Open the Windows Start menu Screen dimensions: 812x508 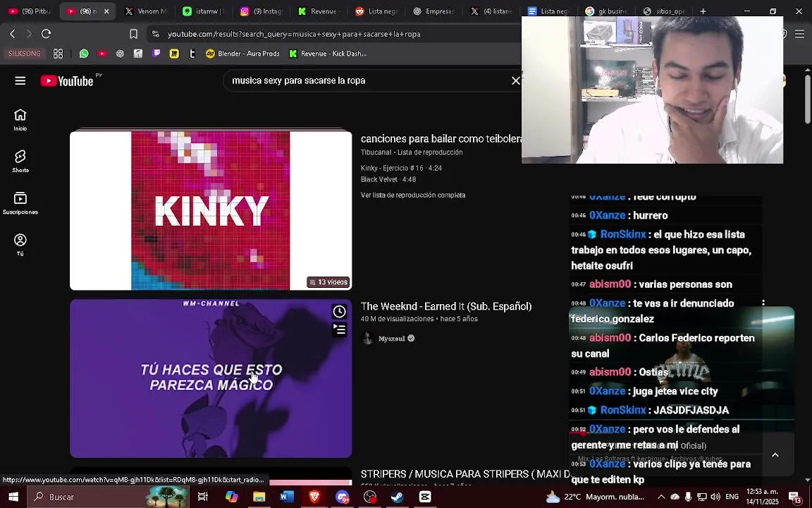point(13,497)
